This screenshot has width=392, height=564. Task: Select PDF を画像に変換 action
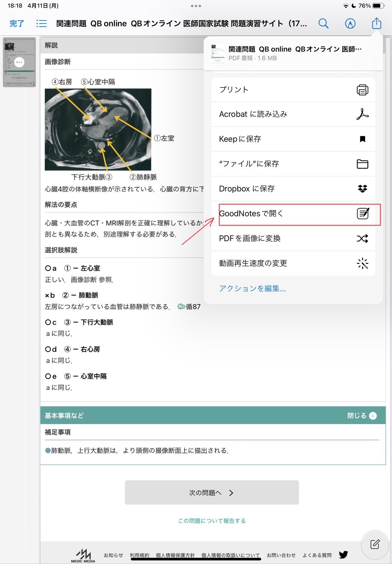293,238
